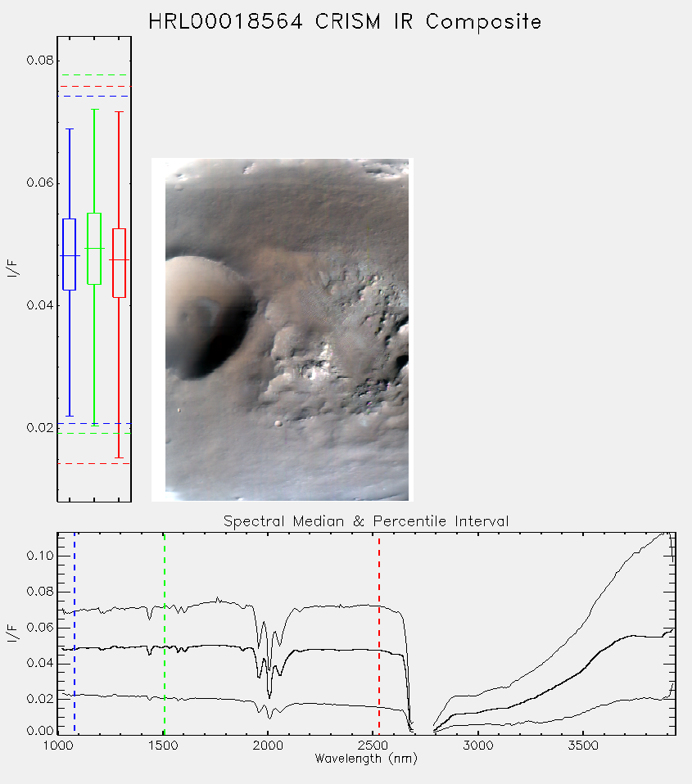Click the bright white outcrop in the image
The height and width of the screenshot is (784, 692).
point(316,370)
